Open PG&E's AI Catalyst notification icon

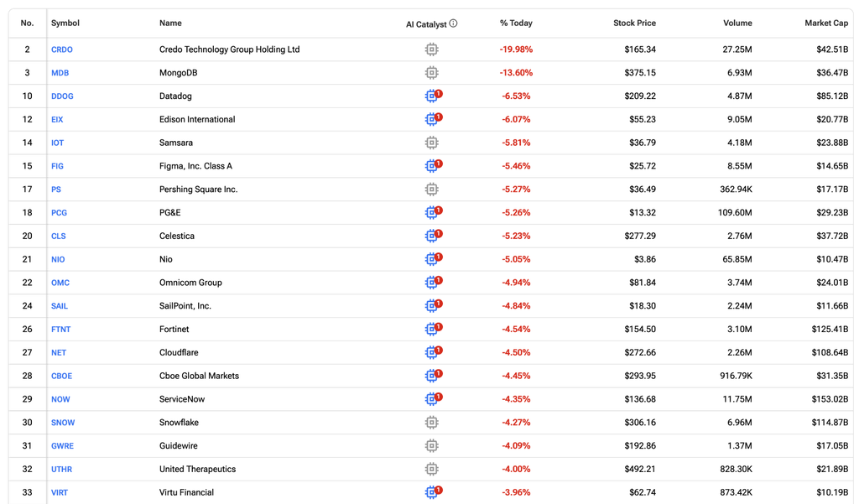point(434,212)
